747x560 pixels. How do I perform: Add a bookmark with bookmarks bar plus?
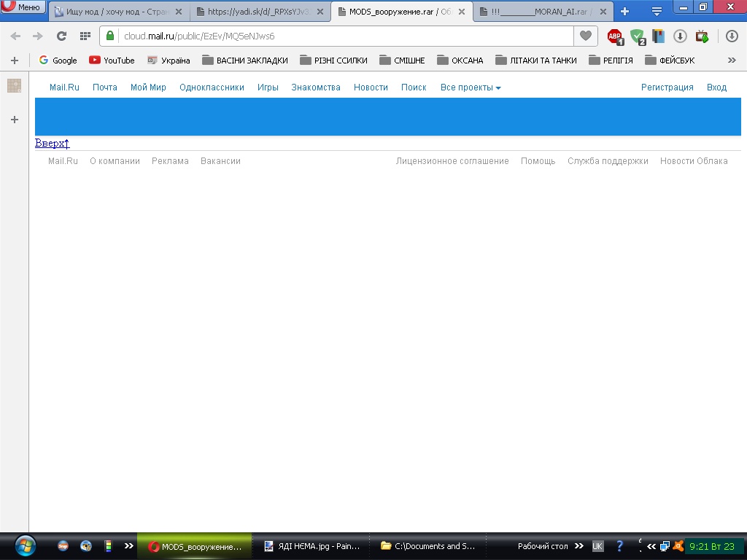(x=15, y=61)
